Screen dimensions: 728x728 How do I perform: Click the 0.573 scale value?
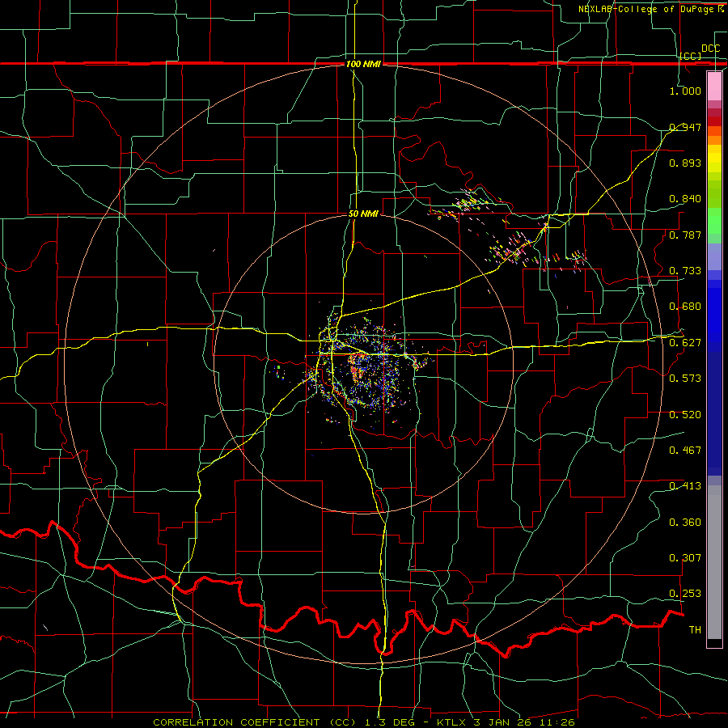coord(685,379)
